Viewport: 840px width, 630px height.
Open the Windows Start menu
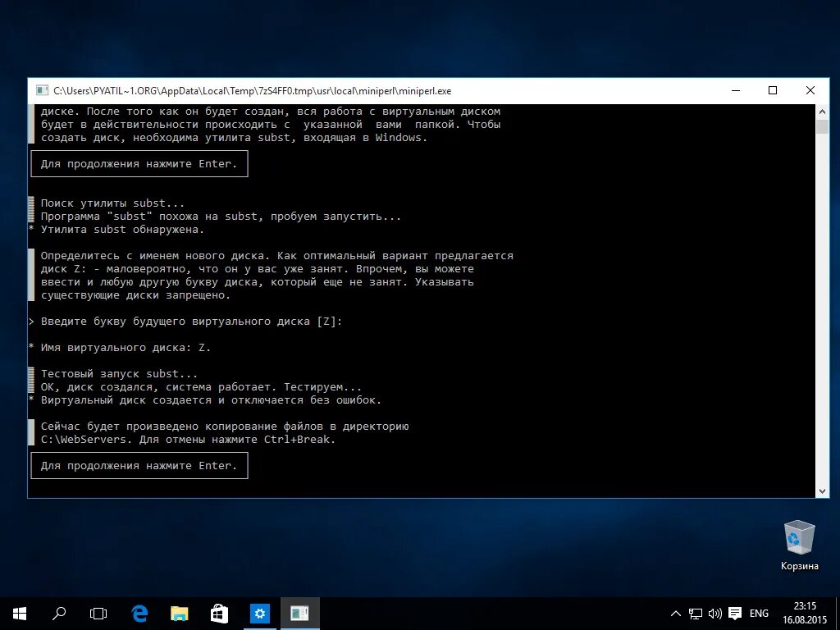(20, 614)
